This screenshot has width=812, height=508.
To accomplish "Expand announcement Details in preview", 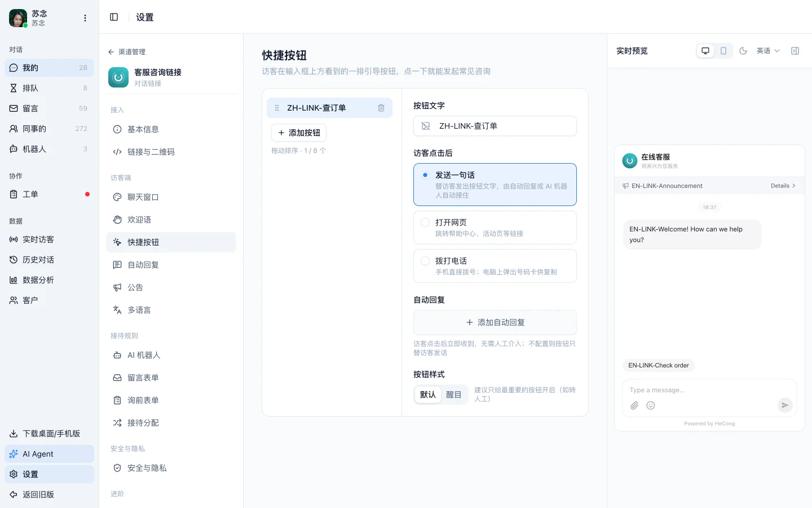I will [x=783, y=186].
